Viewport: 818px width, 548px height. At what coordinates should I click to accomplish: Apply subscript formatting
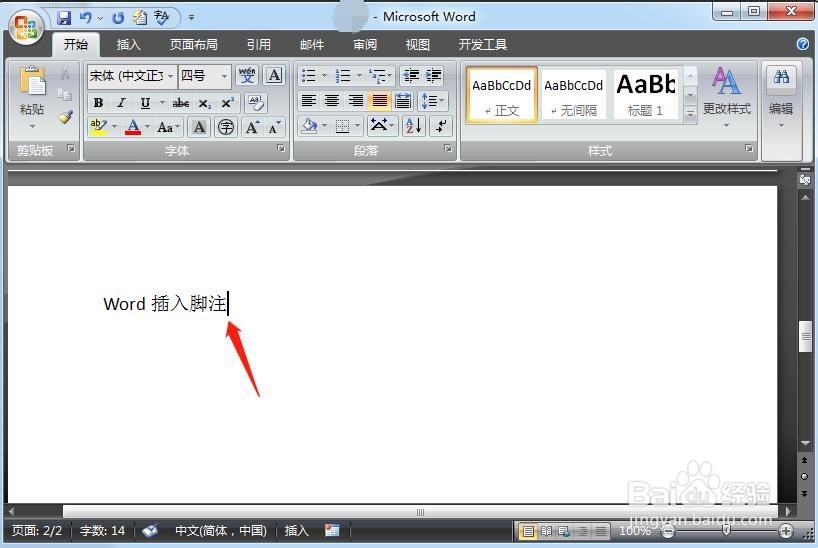click(204, 103)
